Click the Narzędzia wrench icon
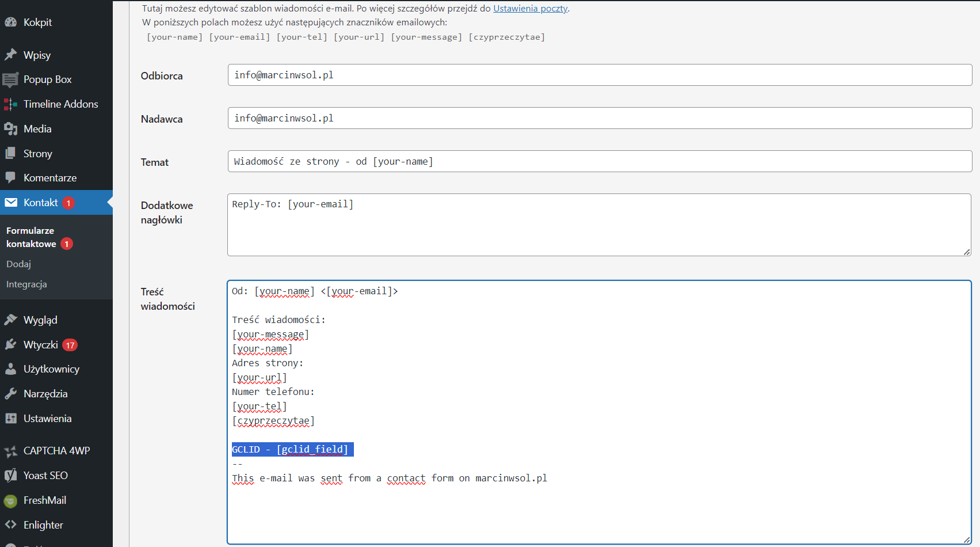Viewport: 980px width, 547px height. (x=11, y=394)
